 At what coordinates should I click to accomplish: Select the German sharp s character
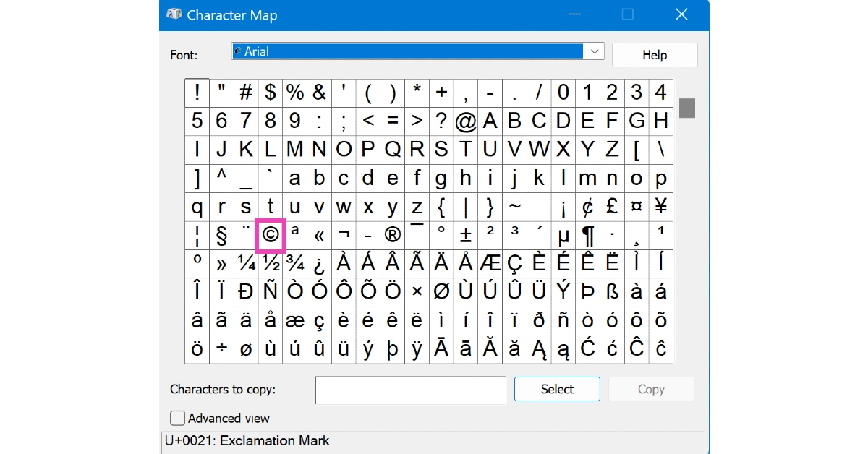tap(612, 292)
